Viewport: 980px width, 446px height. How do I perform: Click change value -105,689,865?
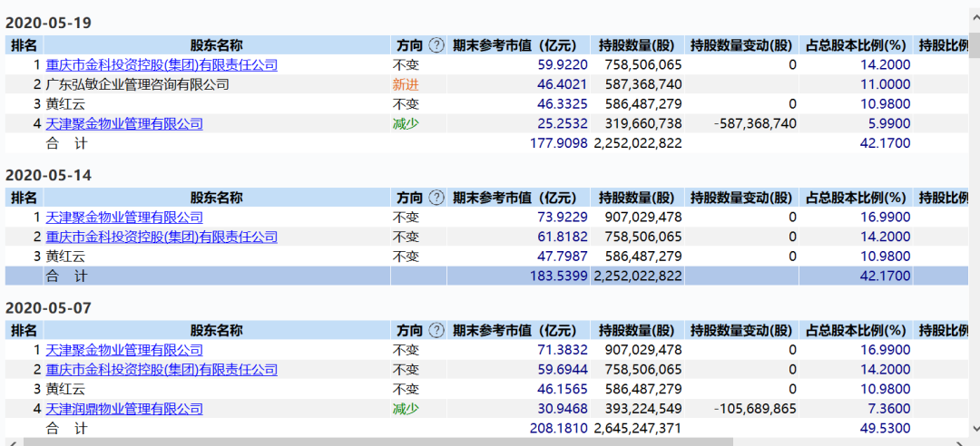(755, 409)
